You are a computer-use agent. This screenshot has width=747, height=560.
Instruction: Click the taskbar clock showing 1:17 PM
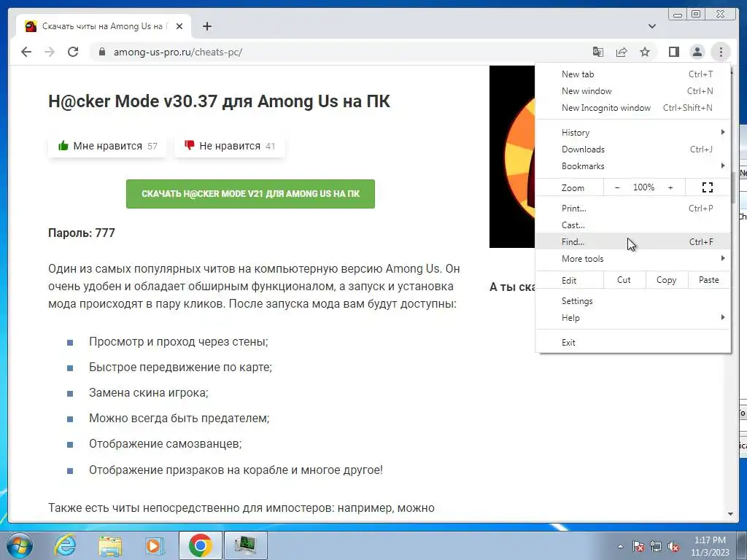[x=710, y=546]
